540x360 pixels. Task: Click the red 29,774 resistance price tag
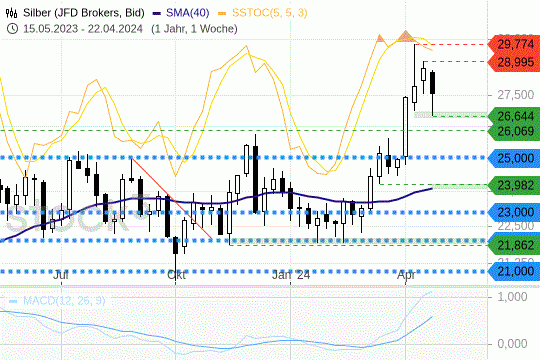[x=515, y=44]
